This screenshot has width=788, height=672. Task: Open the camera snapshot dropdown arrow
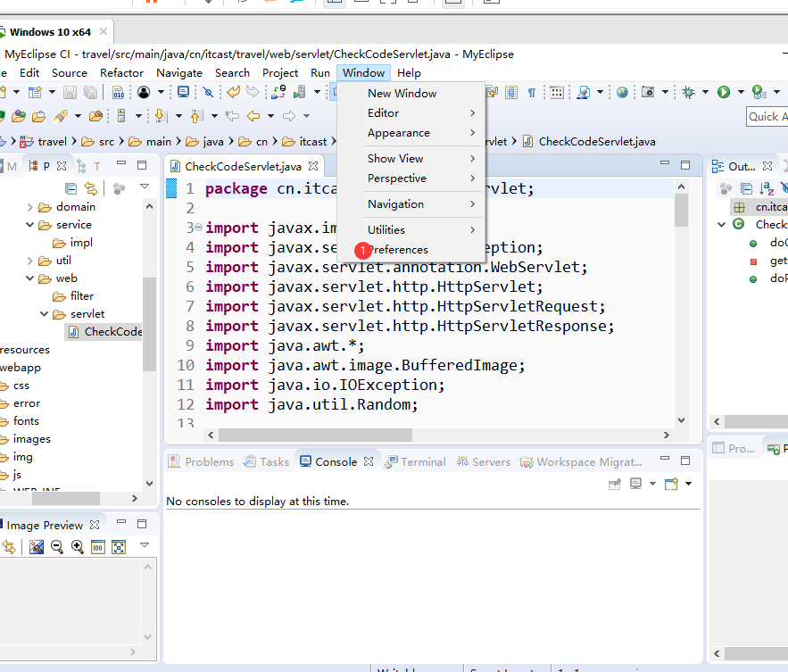[x=665, y=92]
